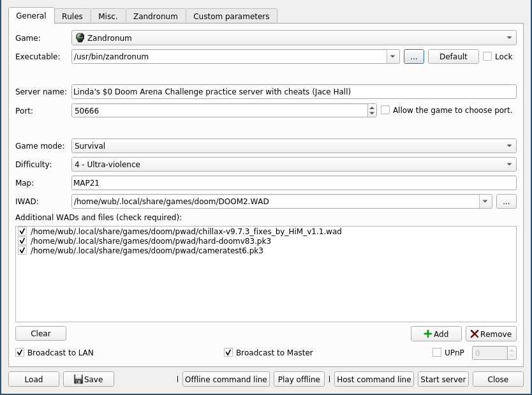Increase port number with up arrow
The height and width of the screenshot is (395, 532).
pyautogui.click(x=372, y=107)
